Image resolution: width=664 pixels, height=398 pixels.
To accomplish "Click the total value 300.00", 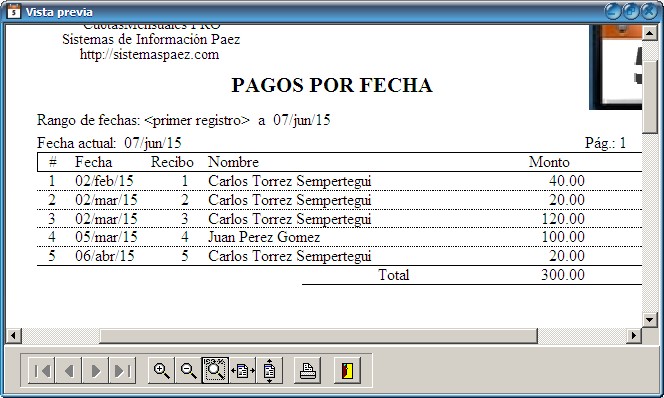I will pos(563,275).
